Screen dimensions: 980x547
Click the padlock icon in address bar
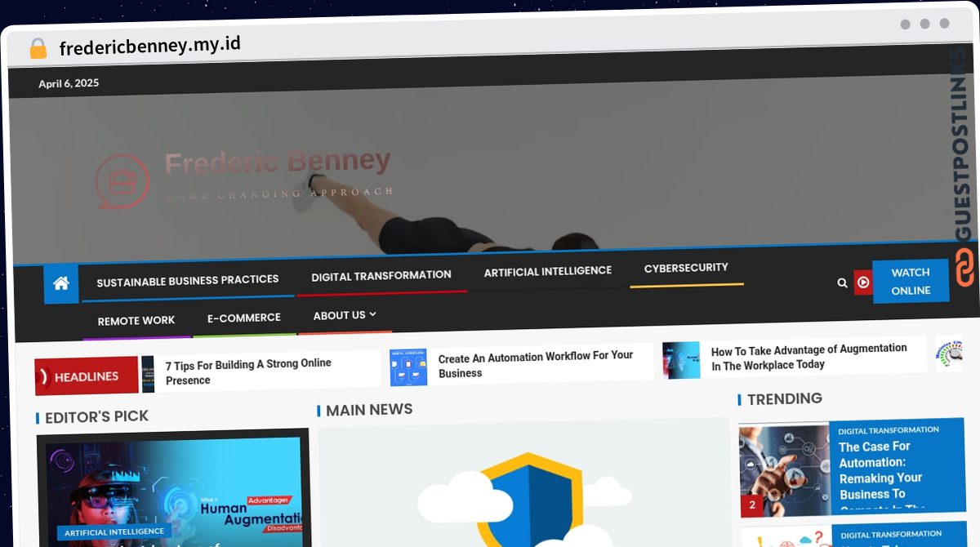(x=38, y=48)
